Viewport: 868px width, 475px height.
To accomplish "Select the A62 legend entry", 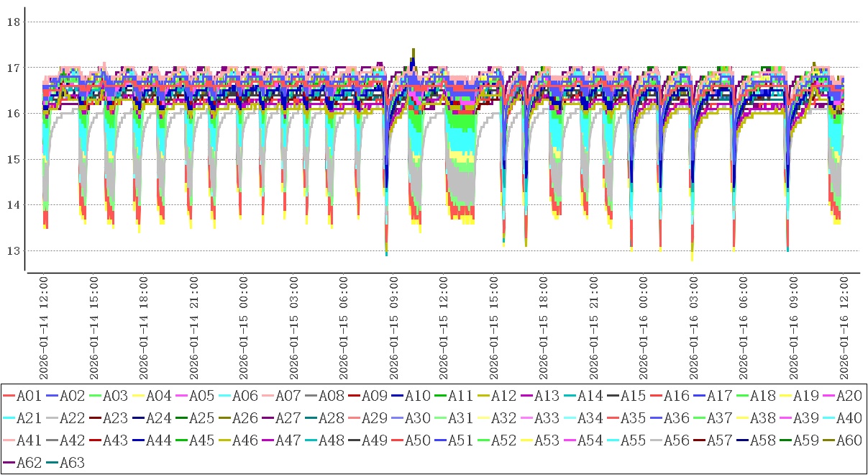I will pyautogui.click(x=24, y=463).
